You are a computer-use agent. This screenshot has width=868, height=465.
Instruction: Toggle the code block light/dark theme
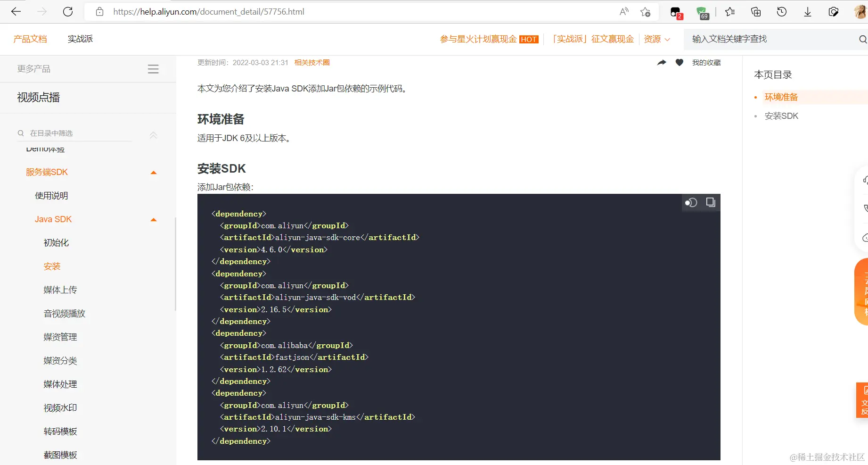click(x=691, y=202)
